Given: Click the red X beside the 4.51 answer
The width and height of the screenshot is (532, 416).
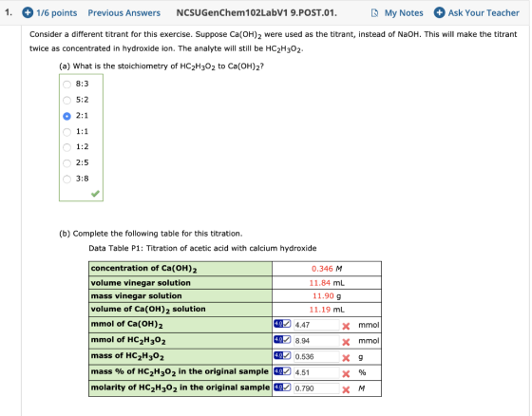Looking at the screenshot, I should coord(346,373).
